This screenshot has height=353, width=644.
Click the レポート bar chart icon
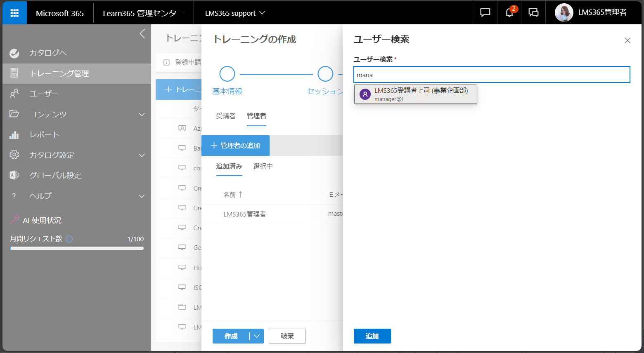(x=14, y=135)
